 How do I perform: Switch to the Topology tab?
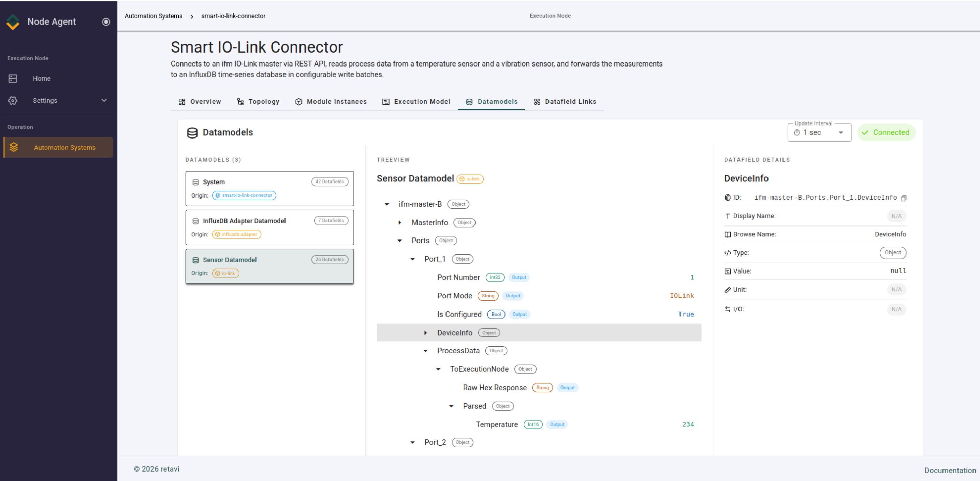258,102
